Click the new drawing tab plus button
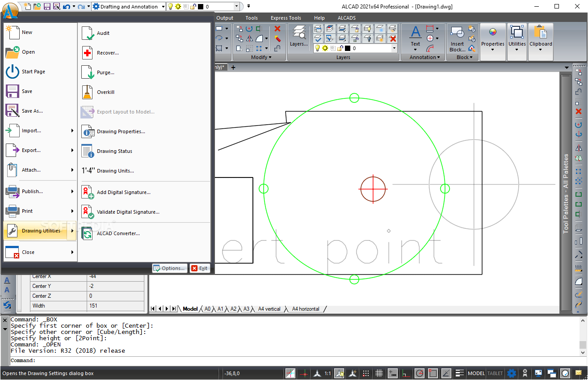 coord(233,68)
